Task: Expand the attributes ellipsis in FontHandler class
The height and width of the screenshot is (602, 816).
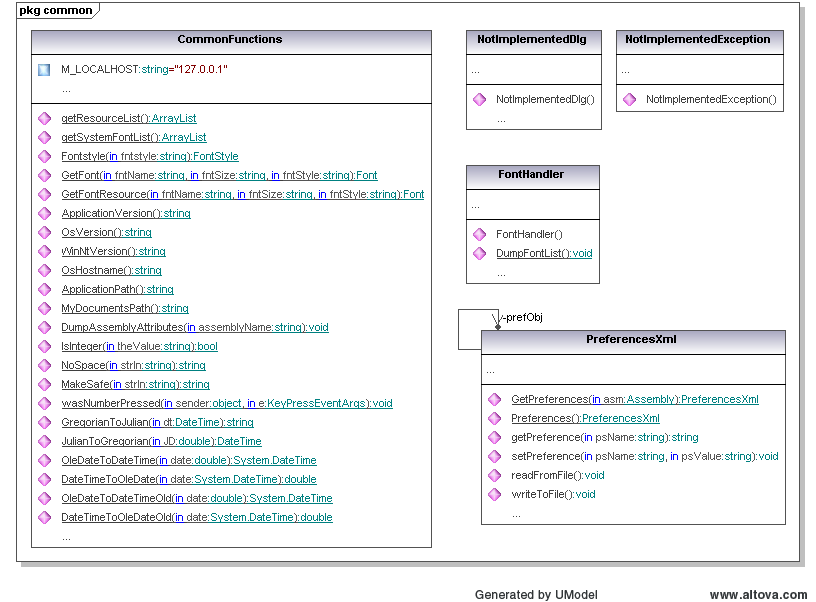Action: (x=475, y=207)
